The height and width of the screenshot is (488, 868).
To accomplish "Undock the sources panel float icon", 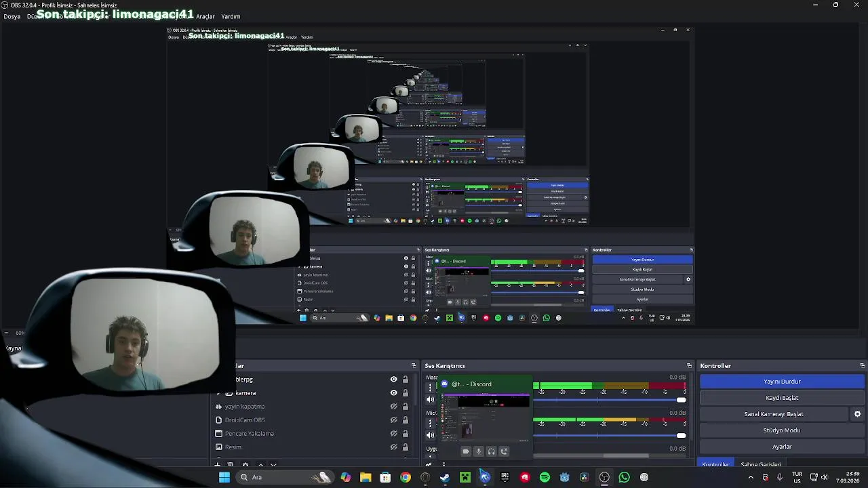I will click(414, 366).
